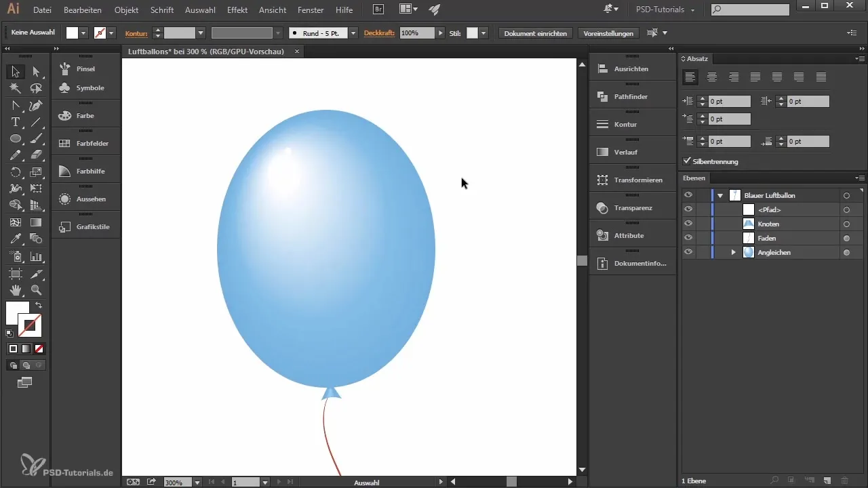Open the fill color dropdown
The width and height of the screenshot is (868, 488).
[84, 33]
